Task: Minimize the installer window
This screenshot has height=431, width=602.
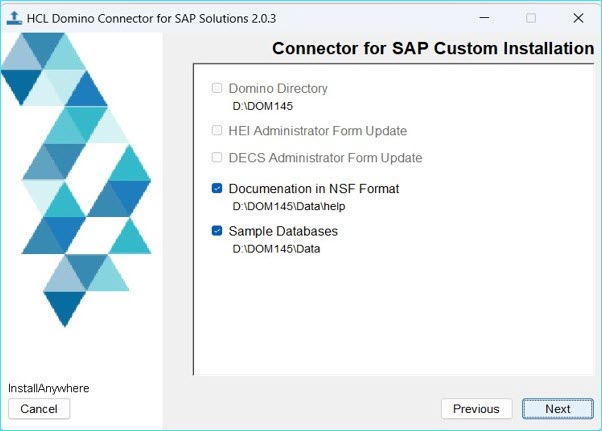Action: pyautogui.click(x=484, y=18)
